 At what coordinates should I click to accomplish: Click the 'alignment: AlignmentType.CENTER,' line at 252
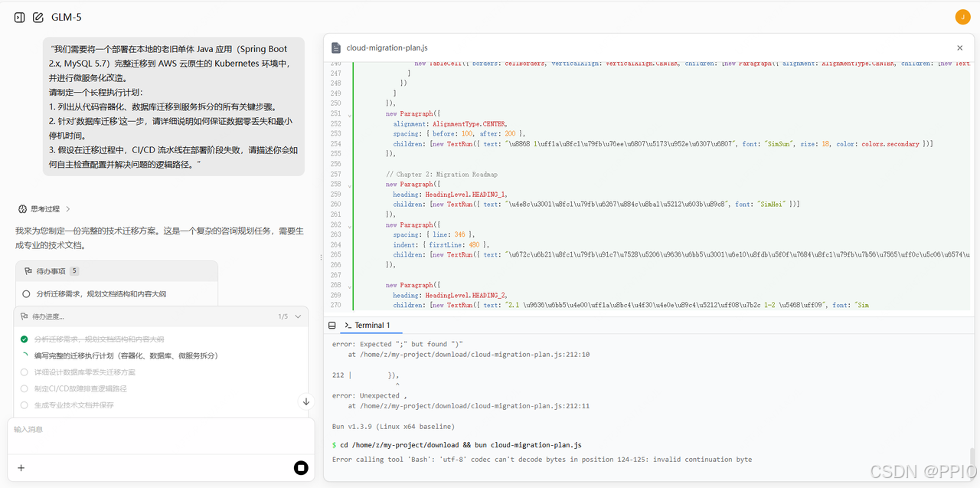(449, 123)
